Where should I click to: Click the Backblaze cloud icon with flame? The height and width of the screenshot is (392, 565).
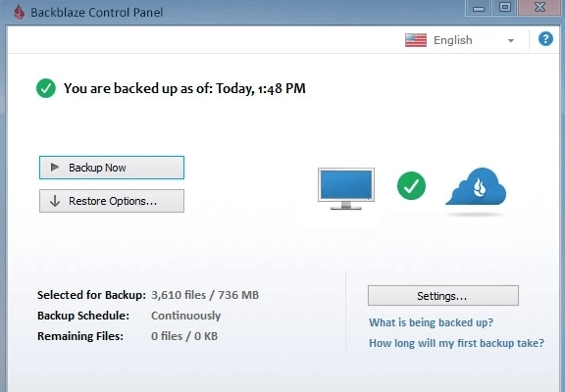pyautogui.click(x=476, y=186)
